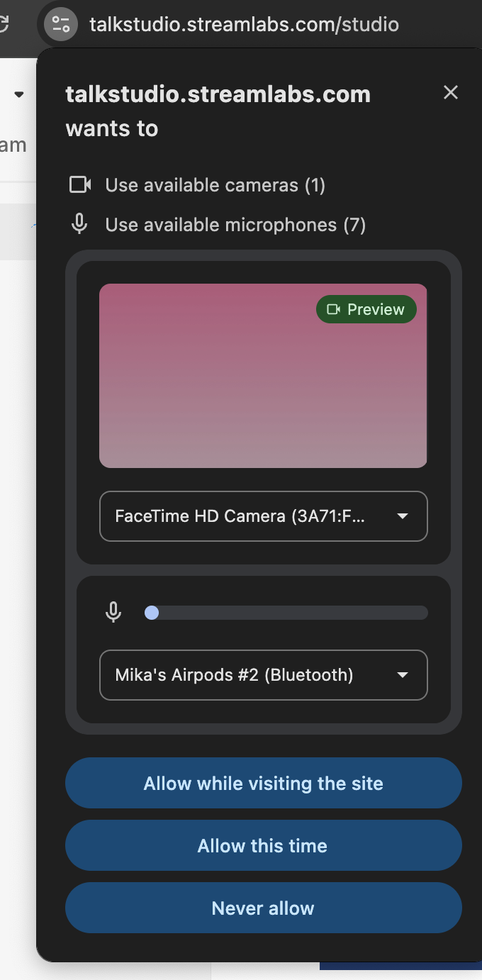Click the reload page icon
The width and height of the screenshot is (482, 980).
(4, 23)
